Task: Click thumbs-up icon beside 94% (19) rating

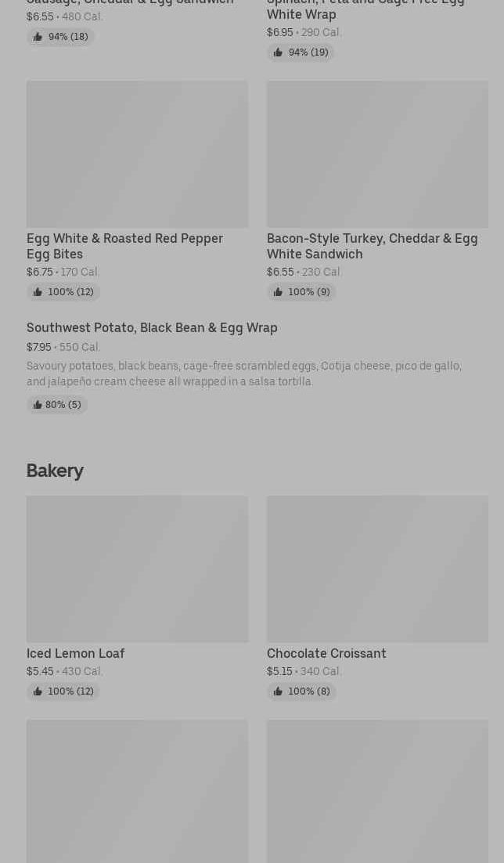Action: pyautogui.click(x=278, y=52)
